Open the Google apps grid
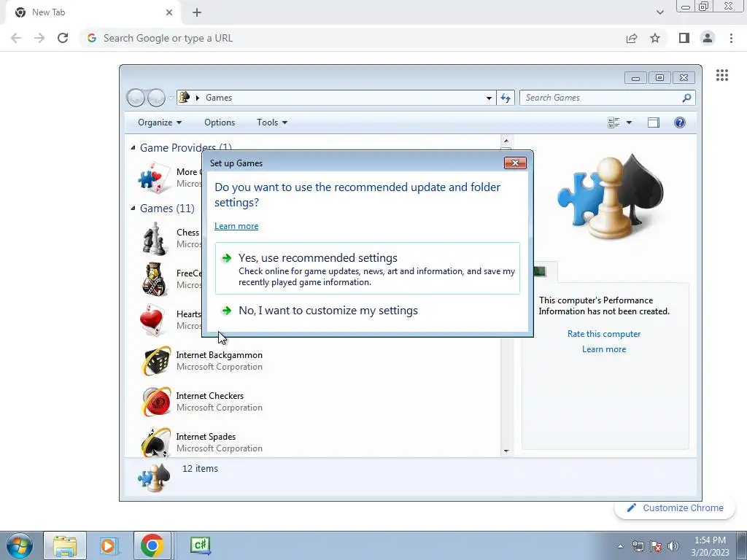The width and height of the screenshot is (747, 560). (721, 75)
